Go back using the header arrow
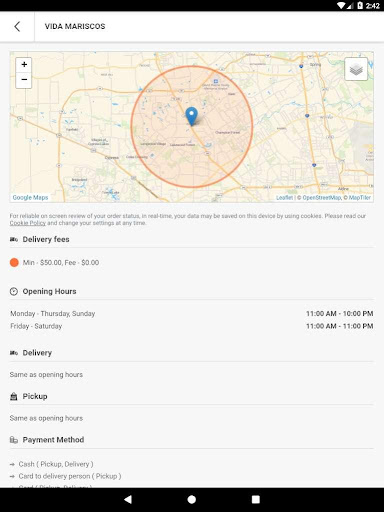The height and width of the screenshot is (512, 384). [17, 27]
